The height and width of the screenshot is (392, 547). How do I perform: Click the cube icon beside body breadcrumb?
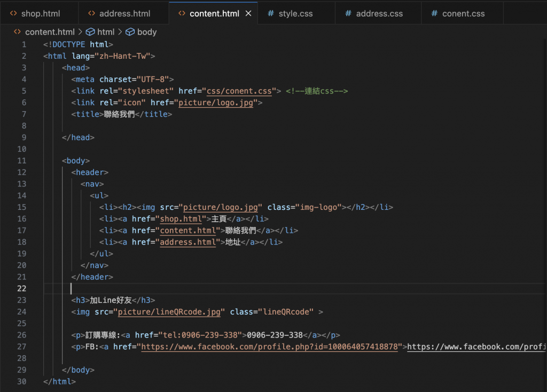tap(130, 32)
